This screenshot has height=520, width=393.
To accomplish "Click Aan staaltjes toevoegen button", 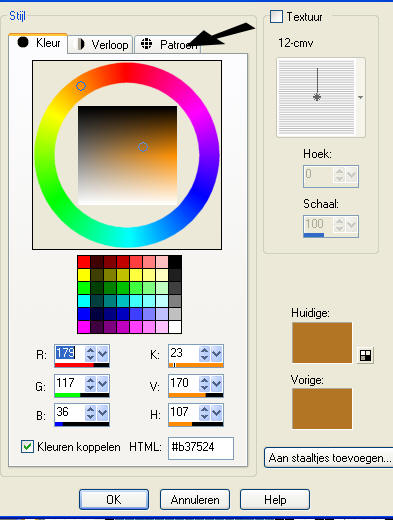I will click(x=329, y=458).
